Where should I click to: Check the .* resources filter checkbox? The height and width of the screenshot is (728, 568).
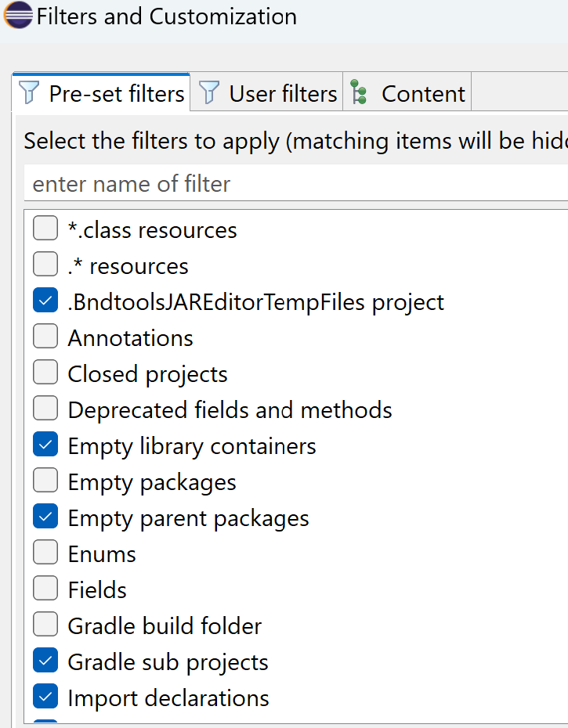[x=45, y=265]
